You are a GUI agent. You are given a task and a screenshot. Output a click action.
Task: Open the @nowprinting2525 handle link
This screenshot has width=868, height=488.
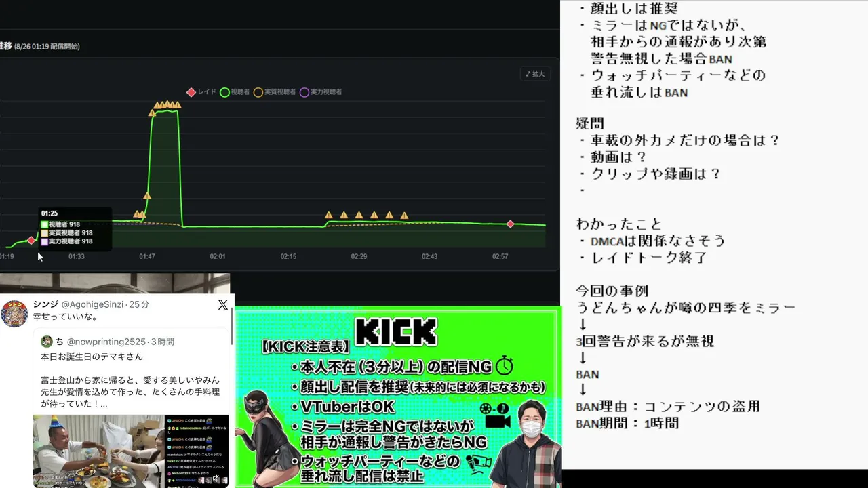tap(106, 342)
